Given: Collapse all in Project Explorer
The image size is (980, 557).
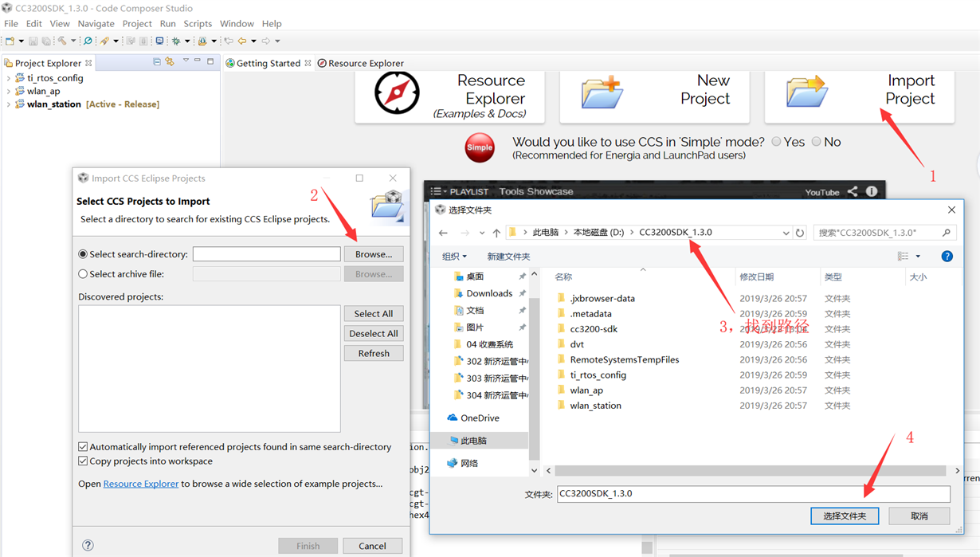Looking at the screenshot, I should pos(157,61).
